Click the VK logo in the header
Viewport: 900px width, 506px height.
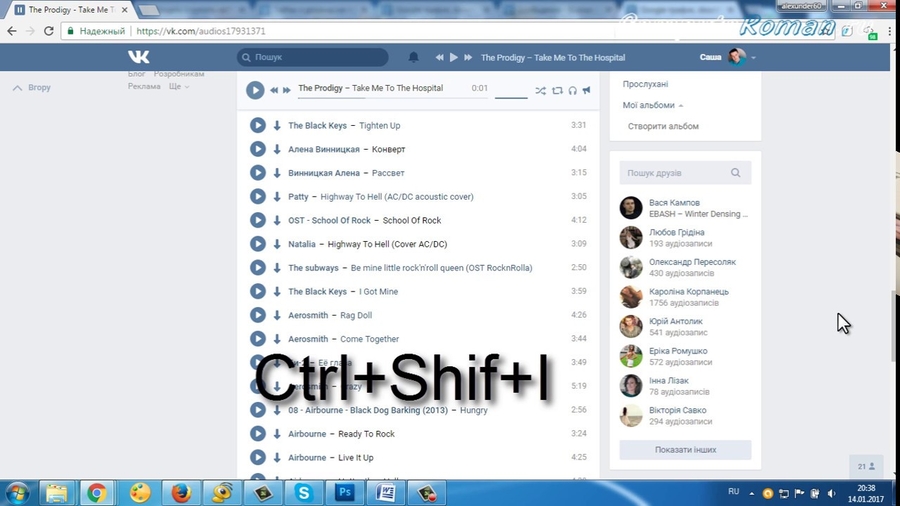139,57
